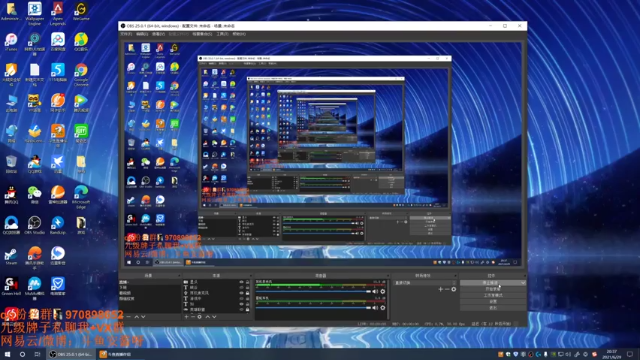Screen dimensions: 640x360
Task: Open QQ音乐 desktop shortcut
Action: point(81,42)
